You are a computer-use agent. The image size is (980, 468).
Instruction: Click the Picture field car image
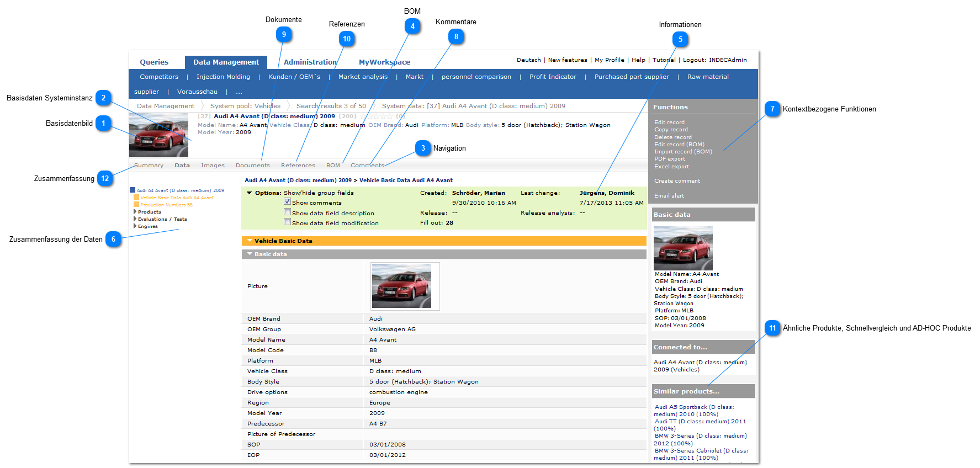pyautogui.click(x=401, y=286)
